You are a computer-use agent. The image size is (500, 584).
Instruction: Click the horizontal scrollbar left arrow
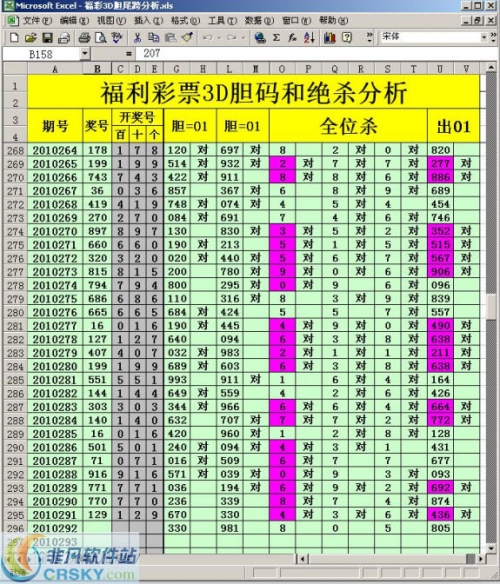[303, 559]
